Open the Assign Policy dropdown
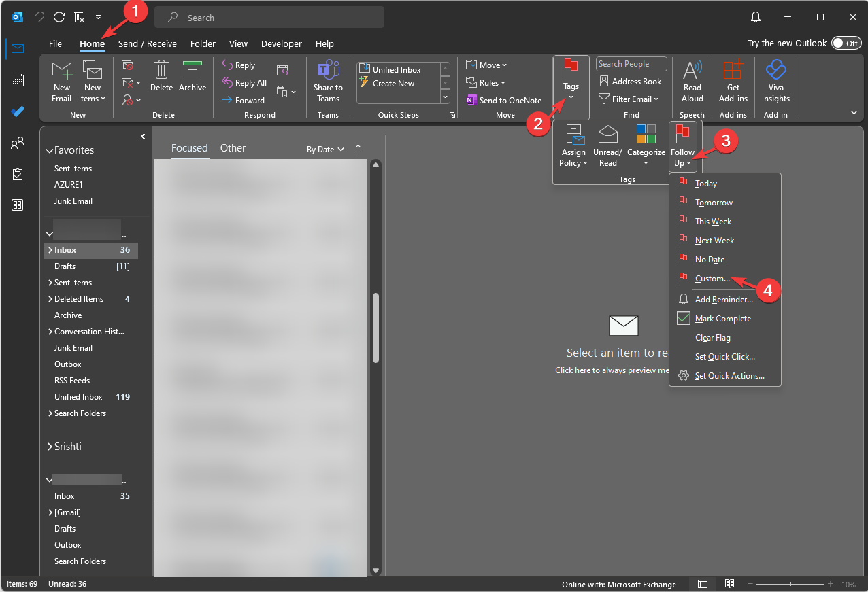868x592 pixels. click(x=573, y=146)
